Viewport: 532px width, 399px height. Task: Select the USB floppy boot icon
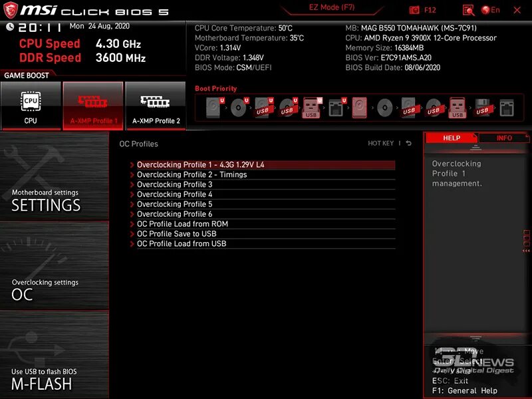[x=483, y=108]
